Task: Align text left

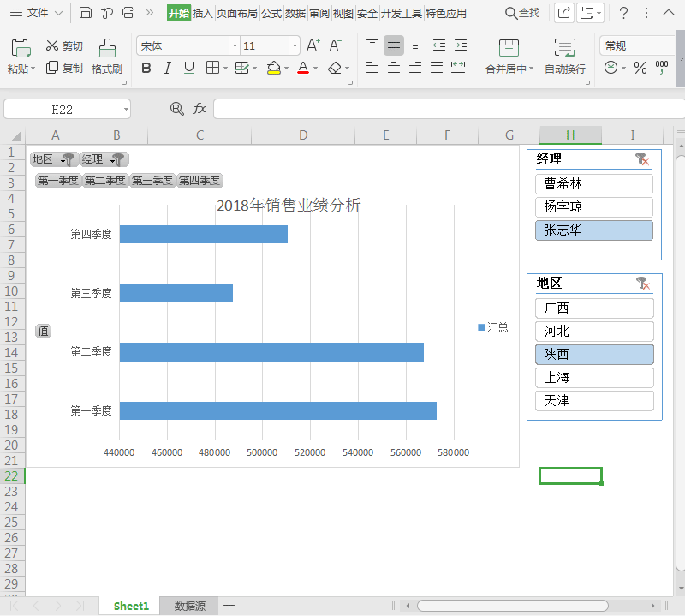Action: (x=372, y=68)
